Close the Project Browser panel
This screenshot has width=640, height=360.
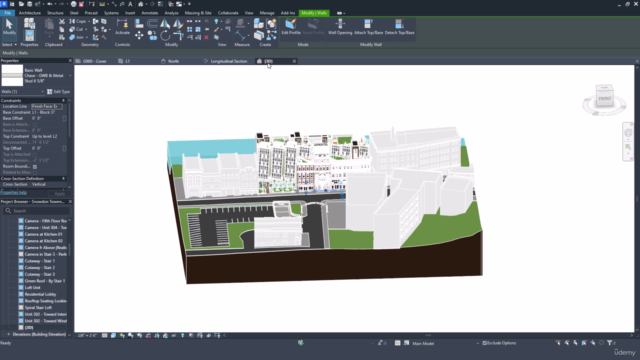click(70, 202)
